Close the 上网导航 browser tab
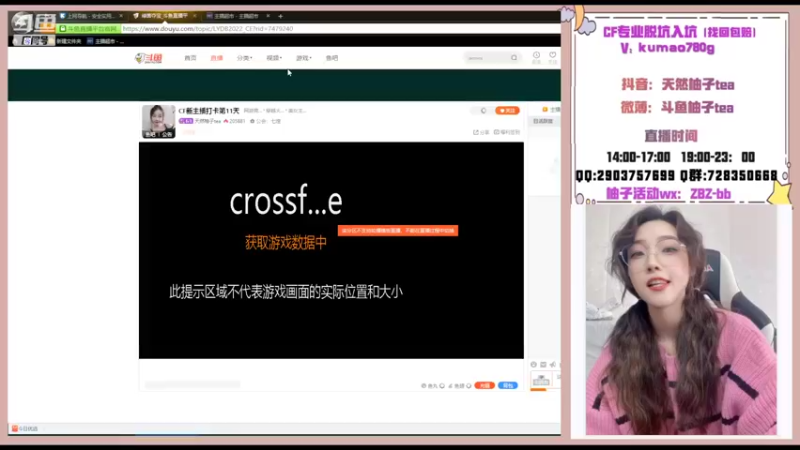The height and width of the screenshot is (450, 800). click(121, 16)
